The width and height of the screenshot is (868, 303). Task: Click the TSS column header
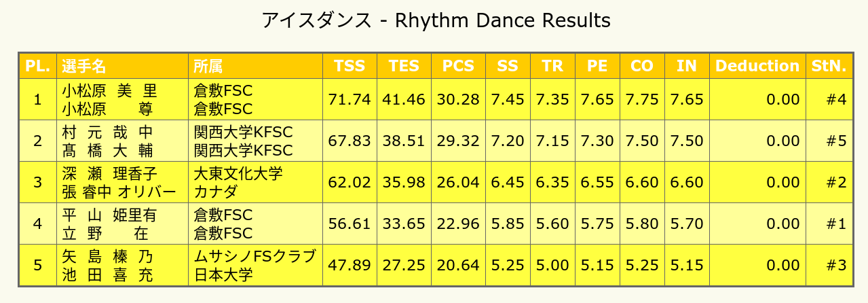pyautogui.click(x=350, y=66)
